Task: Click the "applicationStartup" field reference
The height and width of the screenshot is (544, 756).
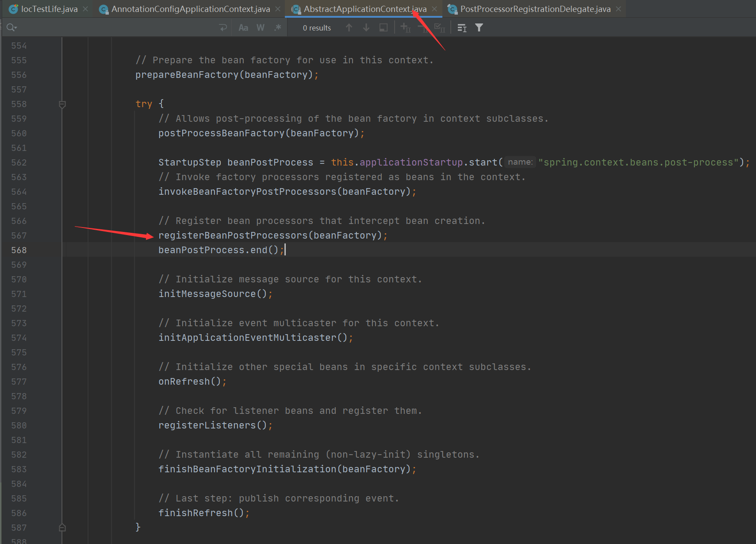Action: click(411, 162)
